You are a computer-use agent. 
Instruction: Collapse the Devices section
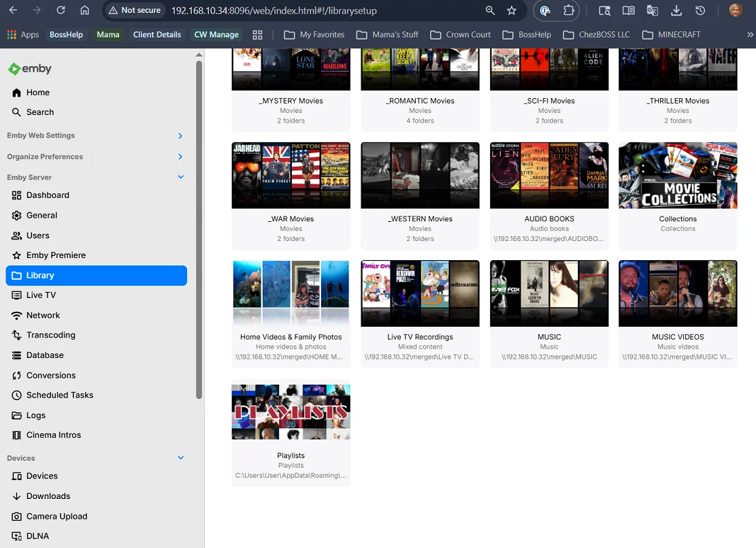coord(180,458)
